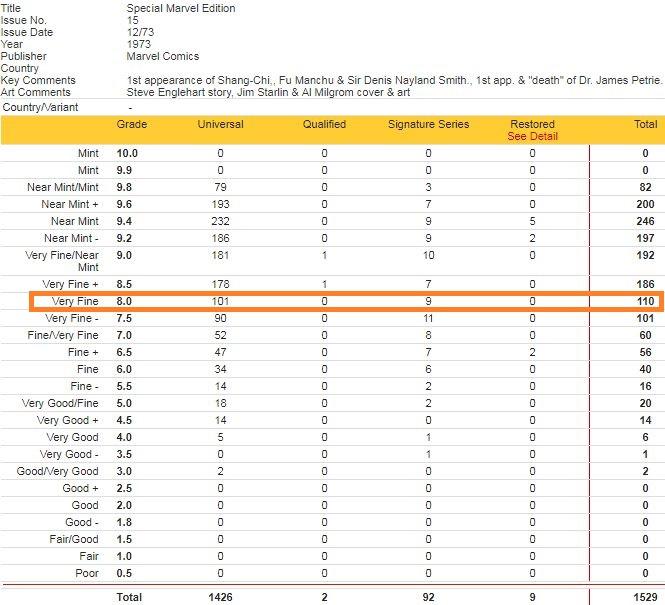Select the 9.4 restored count 5
Screen dimensions: 665x605
tap(532, 221)
